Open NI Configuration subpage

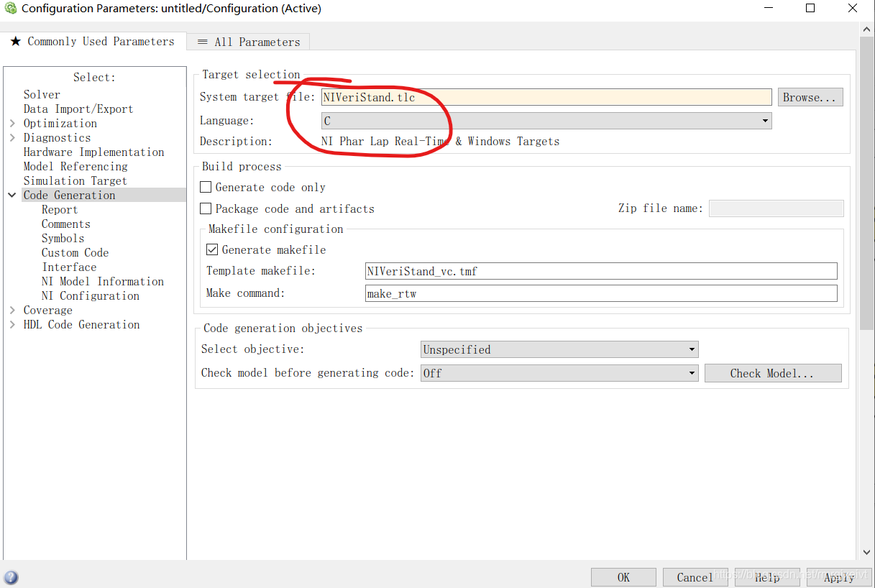pos(91,295)
